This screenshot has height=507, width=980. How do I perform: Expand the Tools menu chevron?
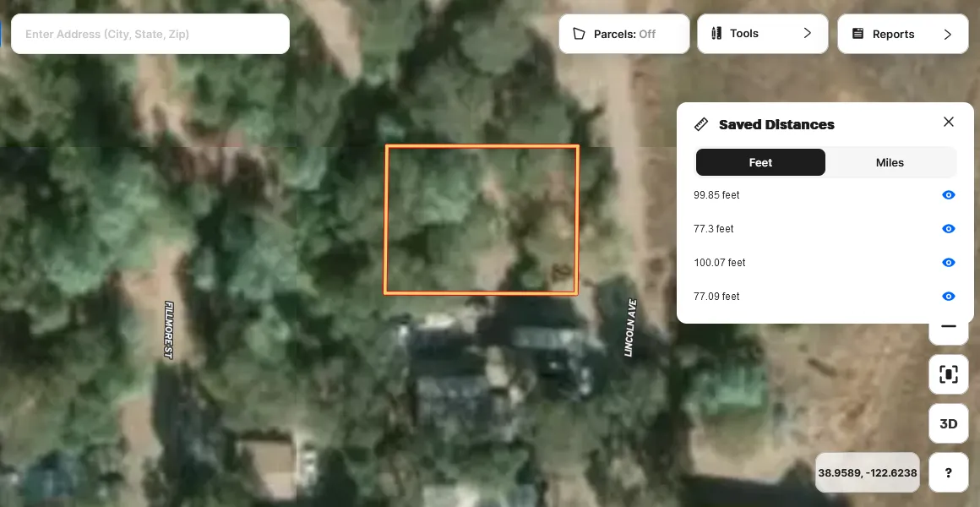[807, 34]
